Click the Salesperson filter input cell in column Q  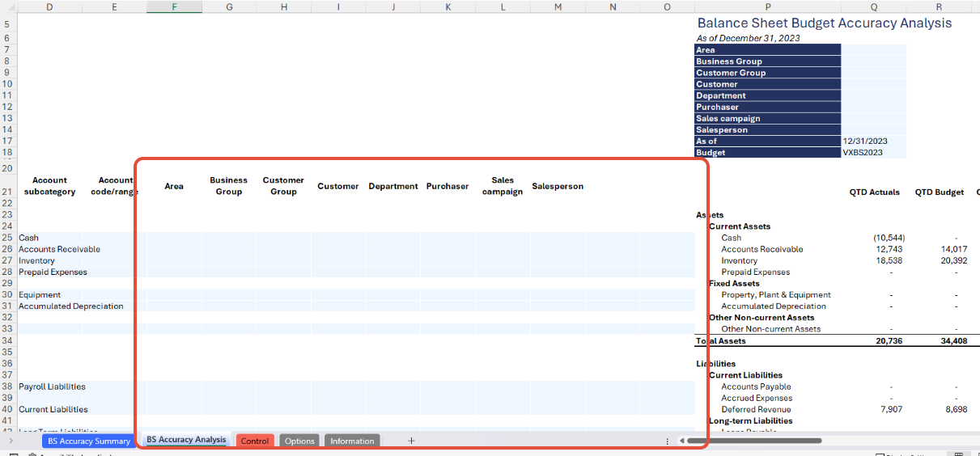873,129
